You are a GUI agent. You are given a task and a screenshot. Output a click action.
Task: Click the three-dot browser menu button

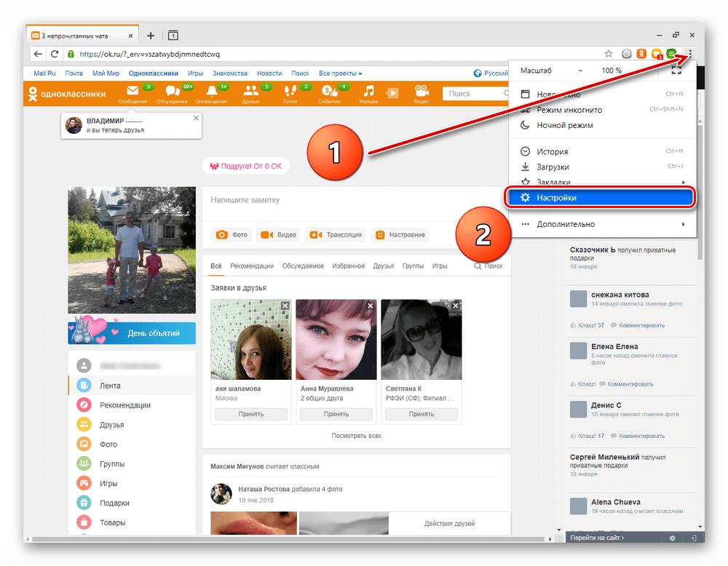tap(689, 53)
